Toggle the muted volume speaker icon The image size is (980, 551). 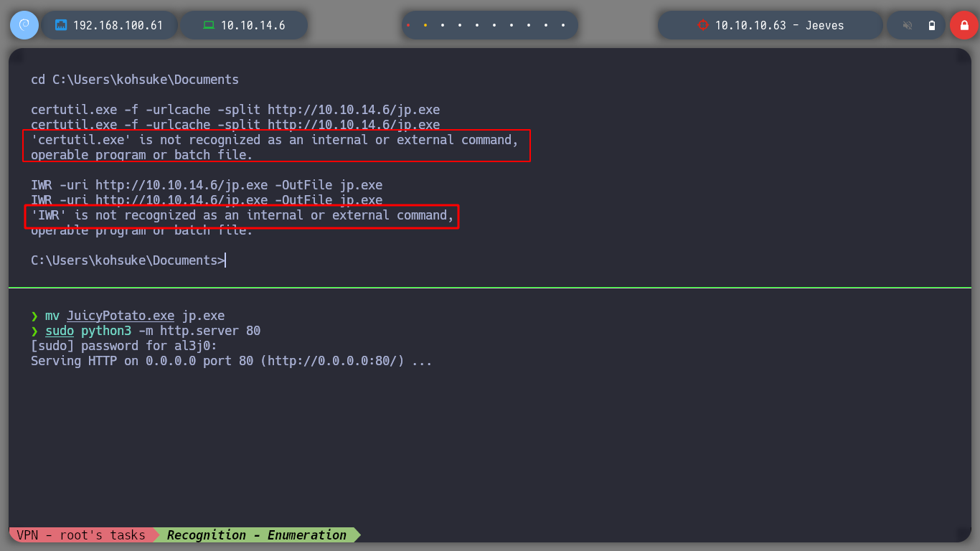pos(908,25)
